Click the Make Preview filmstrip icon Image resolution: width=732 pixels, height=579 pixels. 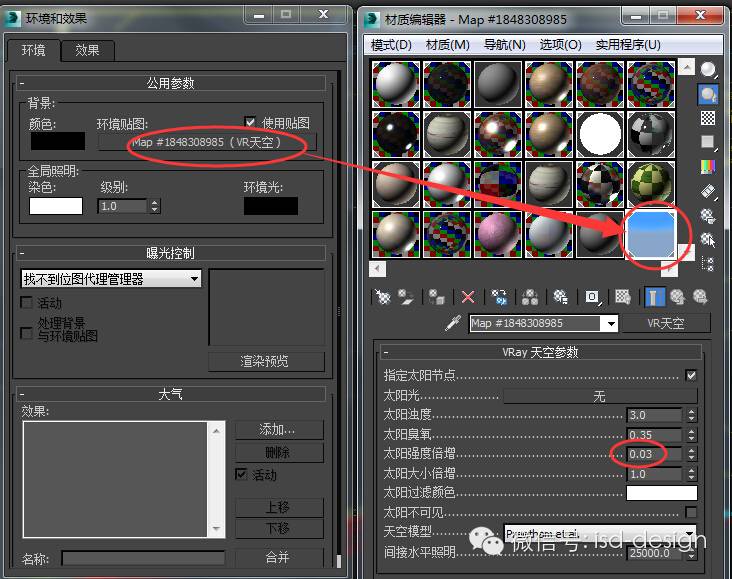coord(708,191)
